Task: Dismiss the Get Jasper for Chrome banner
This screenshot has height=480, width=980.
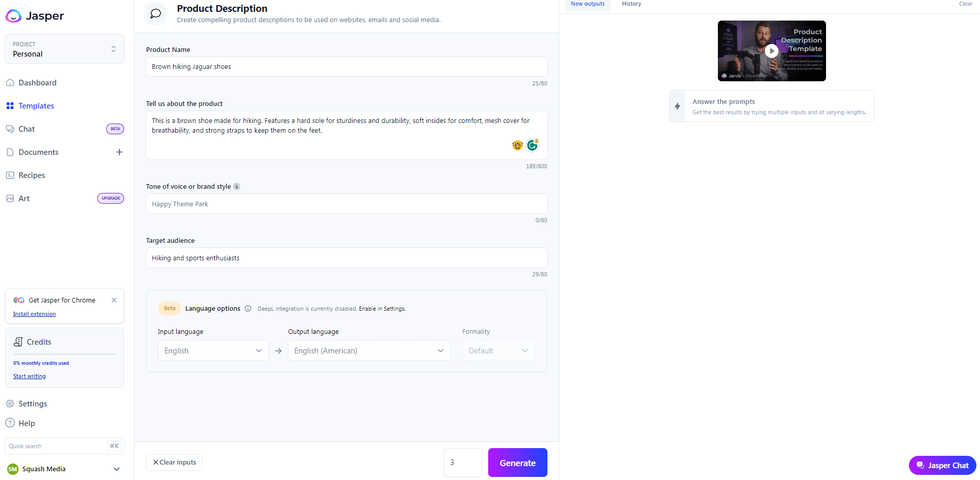Action: click(114, 300)
